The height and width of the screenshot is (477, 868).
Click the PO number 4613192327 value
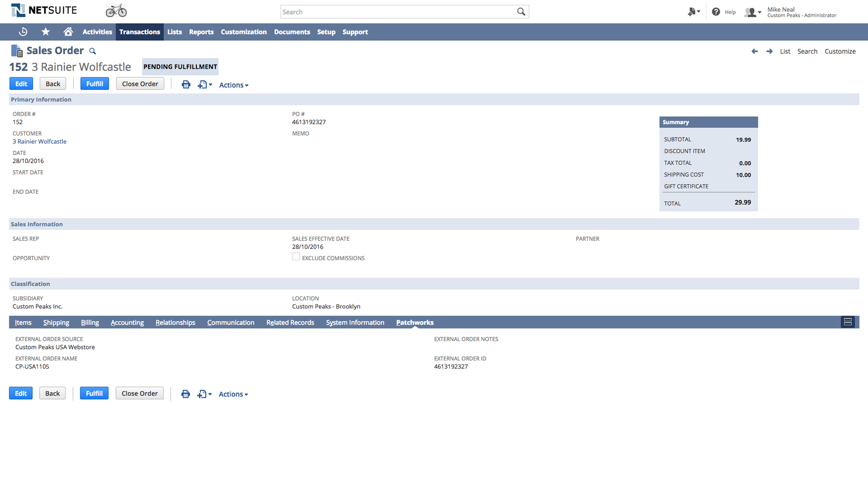point(309,122)
